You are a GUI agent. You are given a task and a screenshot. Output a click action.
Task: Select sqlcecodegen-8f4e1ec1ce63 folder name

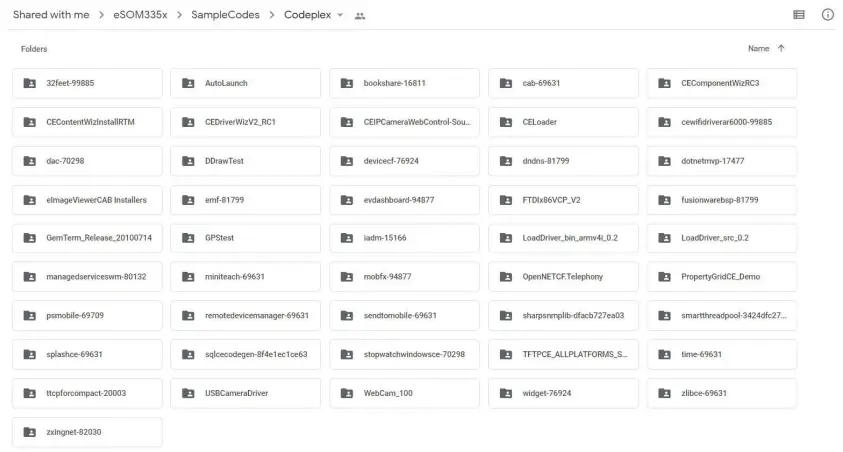tap(256, 354)
